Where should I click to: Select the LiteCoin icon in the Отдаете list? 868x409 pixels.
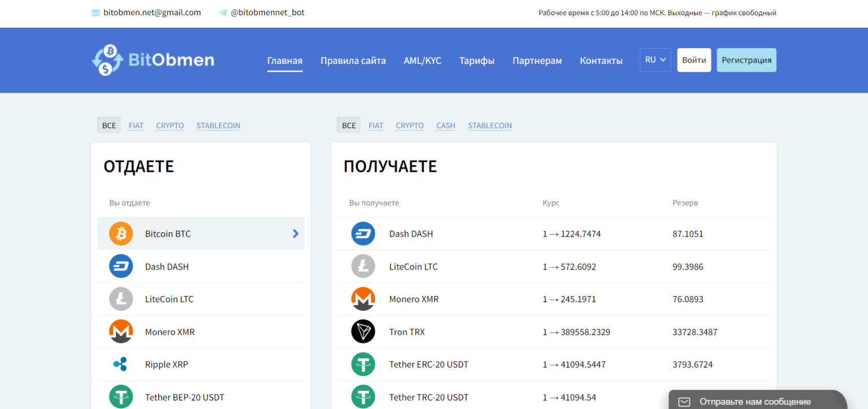(121, 299)
